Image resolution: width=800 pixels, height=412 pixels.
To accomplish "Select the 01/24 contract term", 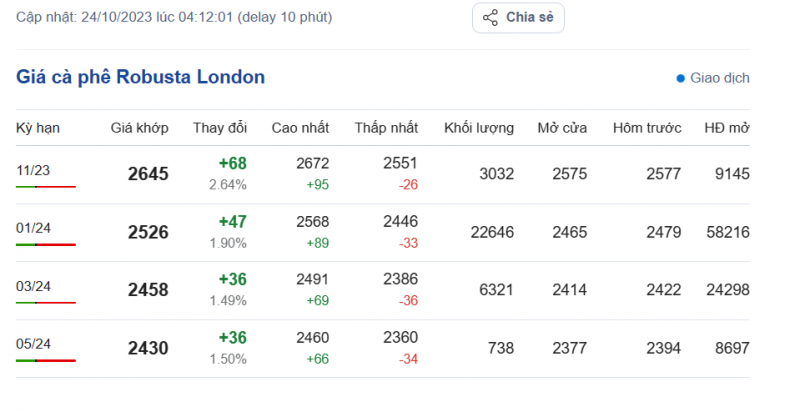I will pos(33,228).
